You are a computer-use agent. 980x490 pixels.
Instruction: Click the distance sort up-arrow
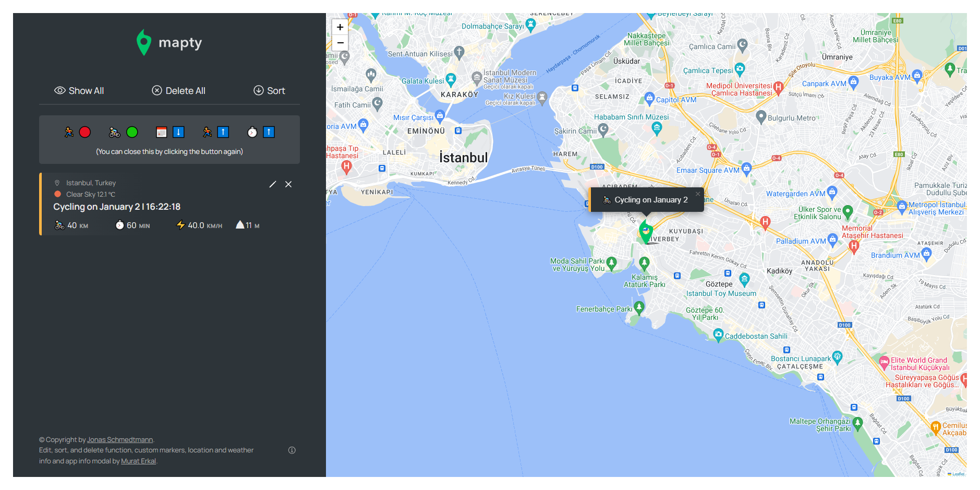[x=223, y=132]
